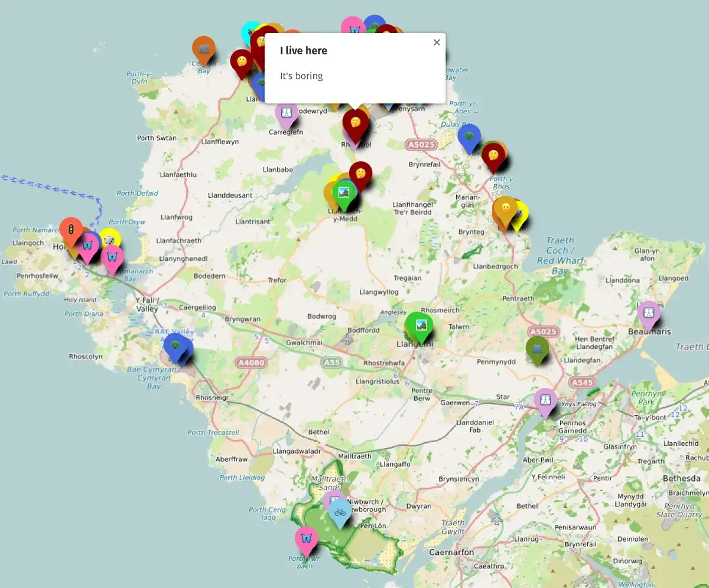Click the A5025 road badge near Brynrefail
The height and width of the screenshot is (588, 709).
421,145
